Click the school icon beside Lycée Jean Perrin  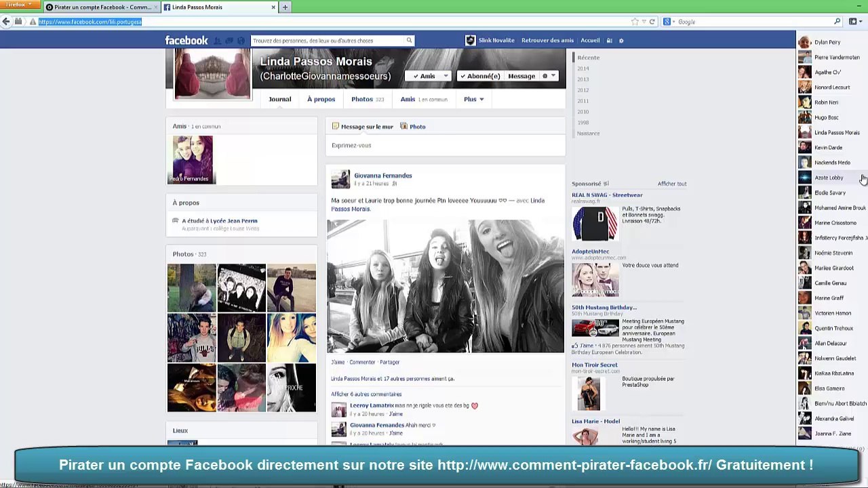tap(176, 221)
